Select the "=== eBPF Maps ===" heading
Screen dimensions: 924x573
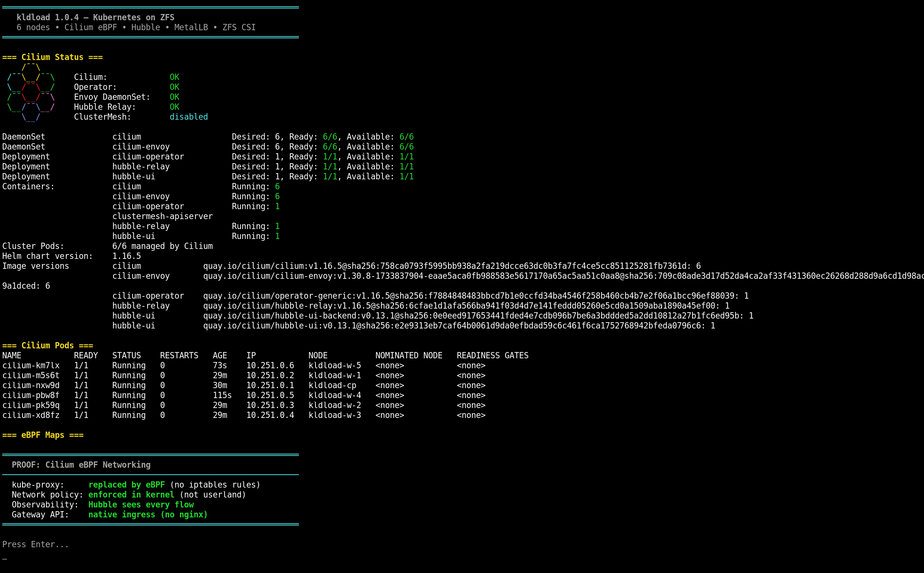pos(43,435)
